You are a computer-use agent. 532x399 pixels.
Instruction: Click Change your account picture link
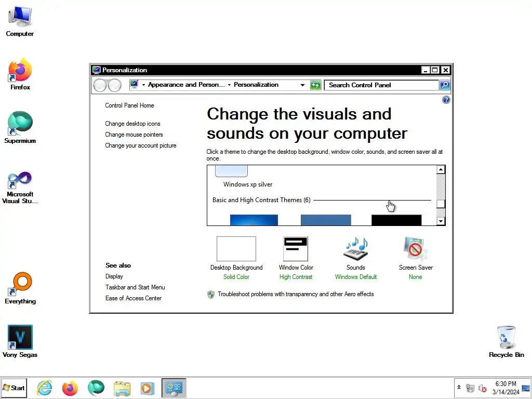click(x=140, y=145)
